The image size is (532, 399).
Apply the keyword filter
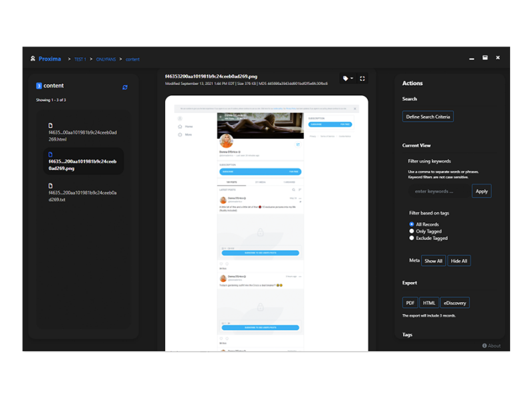(x=481, y=191)
